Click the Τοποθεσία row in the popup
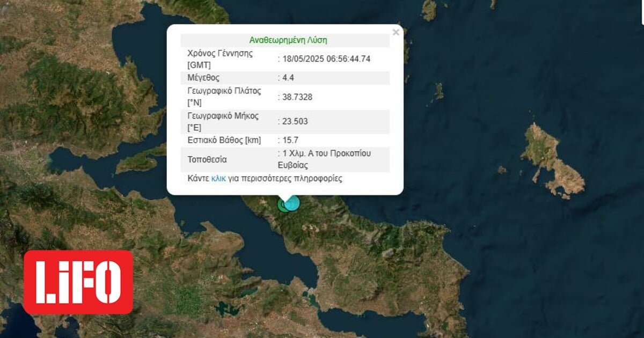 pyautogui.click(x=231, y=159)
